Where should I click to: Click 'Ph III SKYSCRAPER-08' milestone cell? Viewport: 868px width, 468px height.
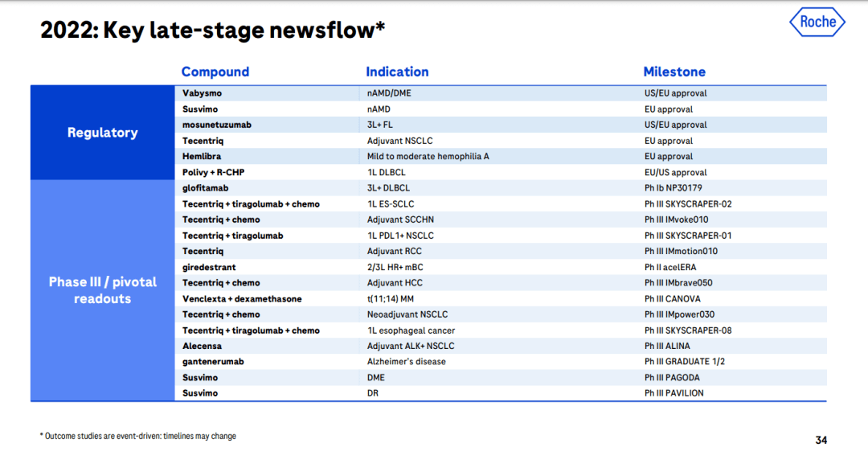tap(688, 330)
